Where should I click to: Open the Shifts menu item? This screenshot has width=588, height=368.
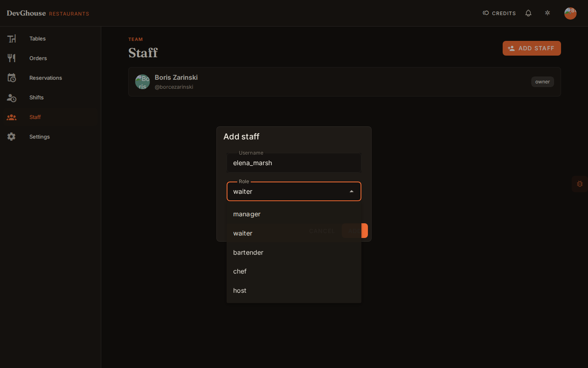[50, 97]
